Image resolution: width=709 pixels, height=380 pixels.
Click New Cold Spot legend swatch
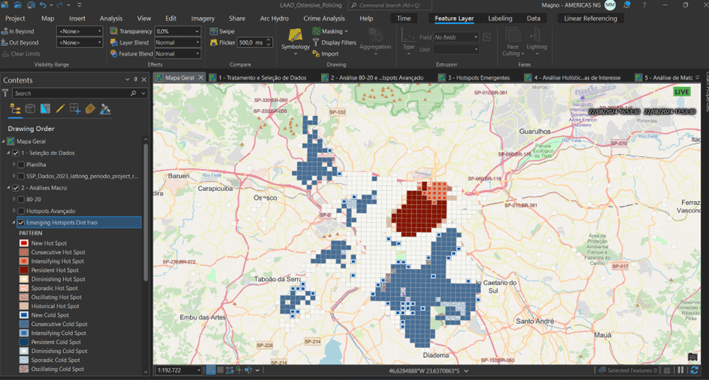(24, 315)
